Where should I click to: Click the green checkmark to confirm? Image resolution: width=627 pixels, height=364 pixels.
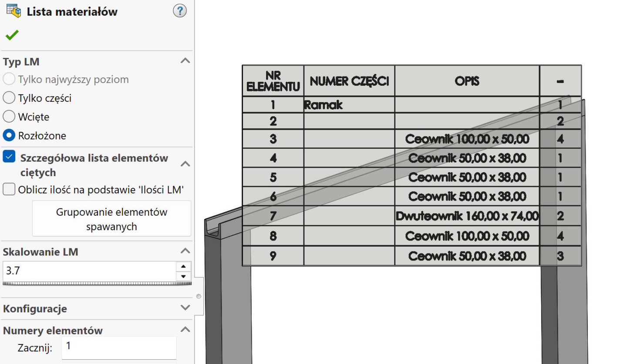12,35
